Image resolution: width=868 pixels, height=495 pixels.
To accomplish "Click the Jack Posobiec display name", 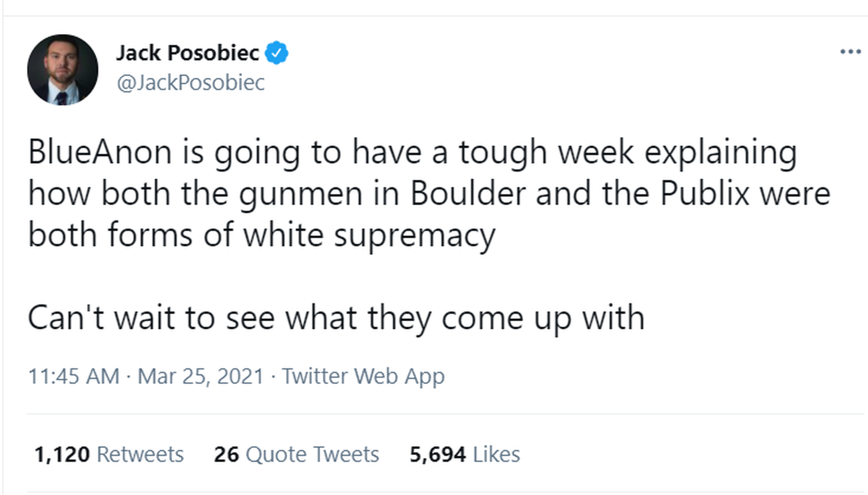I will (x=187, y=53).
